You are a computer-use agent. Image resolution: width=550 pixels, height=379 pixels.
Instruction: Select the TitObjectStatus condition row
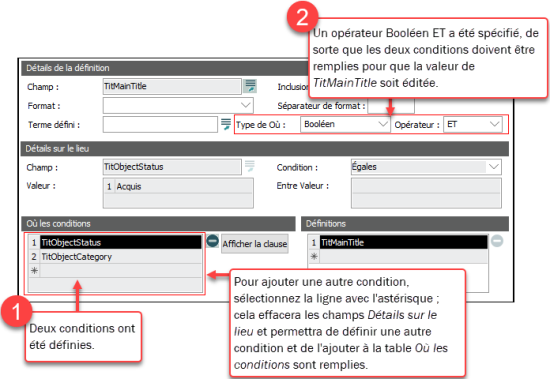click(121, 242)
